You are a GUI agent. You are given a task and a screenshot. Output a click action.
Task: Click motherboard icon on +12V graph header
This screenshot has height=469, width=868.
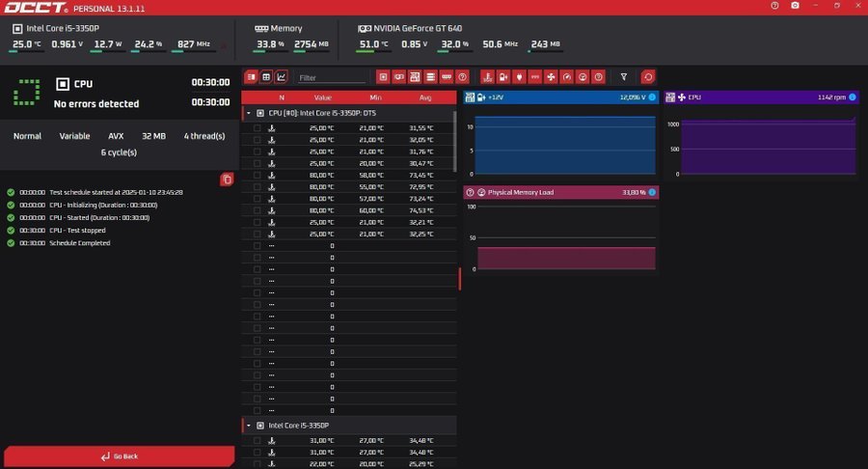[470, 97]
